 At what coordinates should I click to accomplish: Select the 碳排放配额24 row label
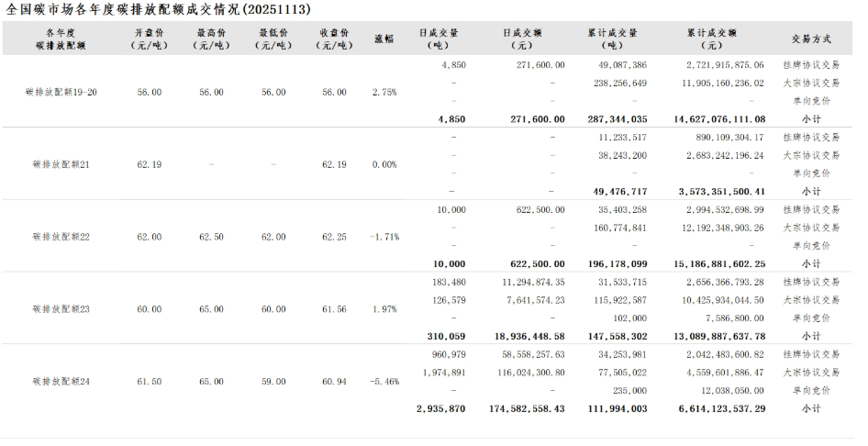tap(61, 380)
